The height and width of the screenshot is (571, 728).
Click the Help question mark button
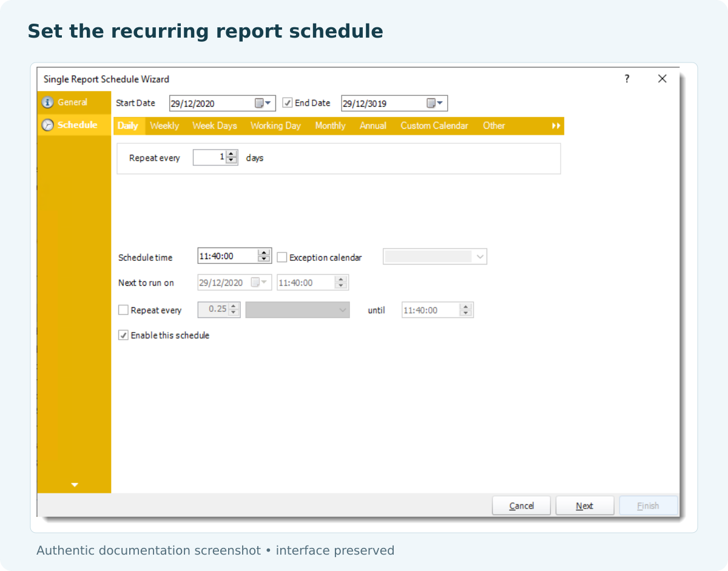pyautogui.click(x=627, y=79)
